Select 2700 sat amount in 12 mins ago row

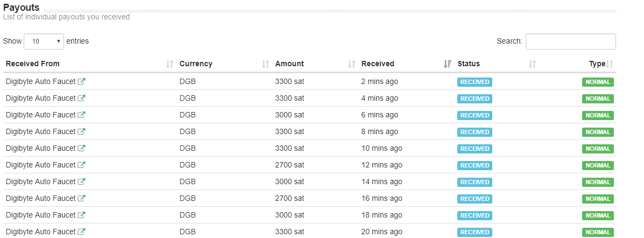coord(289,165)
